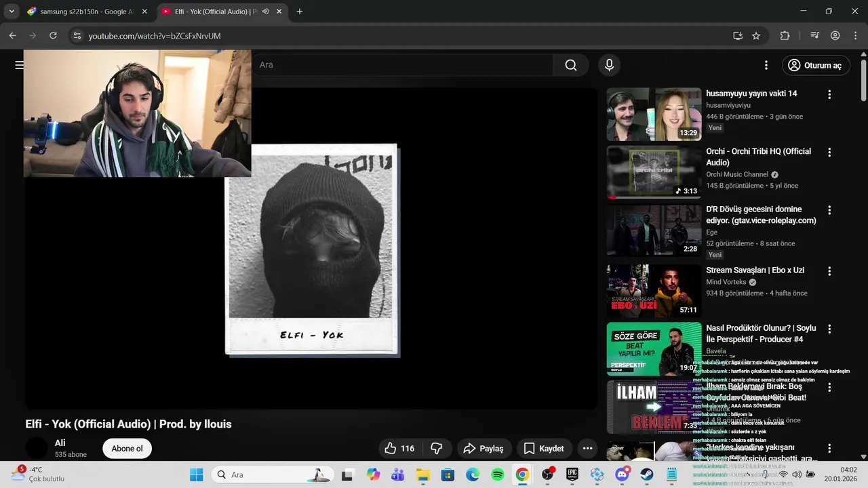Share video via Paylaş button
Viewport: 868px width, 488px height.
[483, 449]
